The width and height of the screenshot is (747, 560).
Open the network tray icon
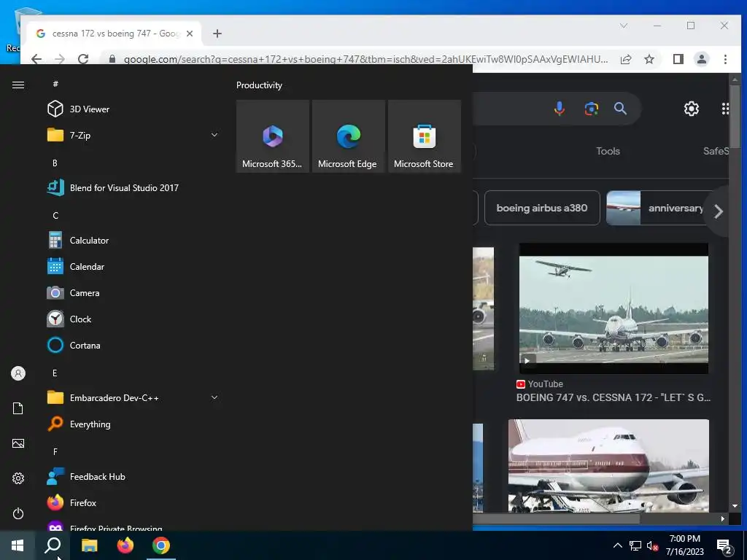635,545
